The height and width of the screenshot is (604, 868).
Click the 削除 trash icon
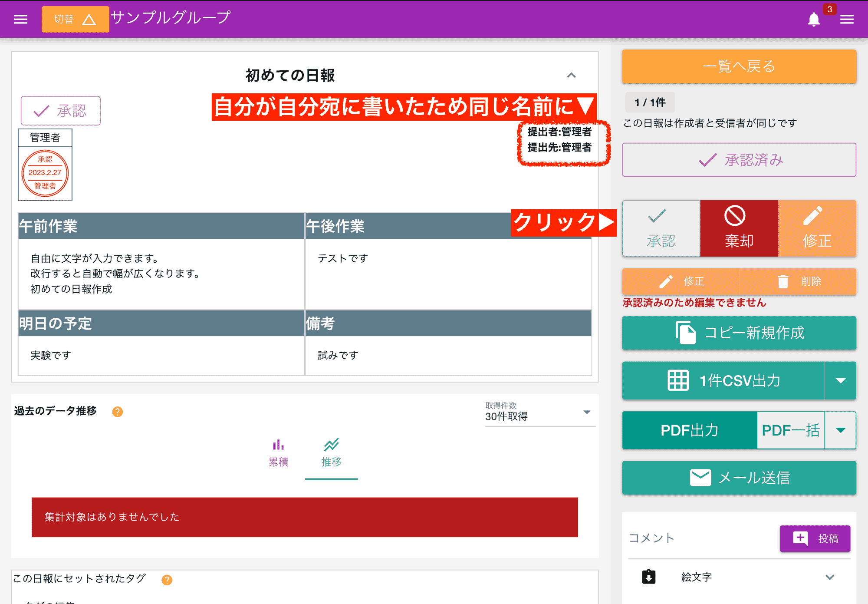pos(783,281)
